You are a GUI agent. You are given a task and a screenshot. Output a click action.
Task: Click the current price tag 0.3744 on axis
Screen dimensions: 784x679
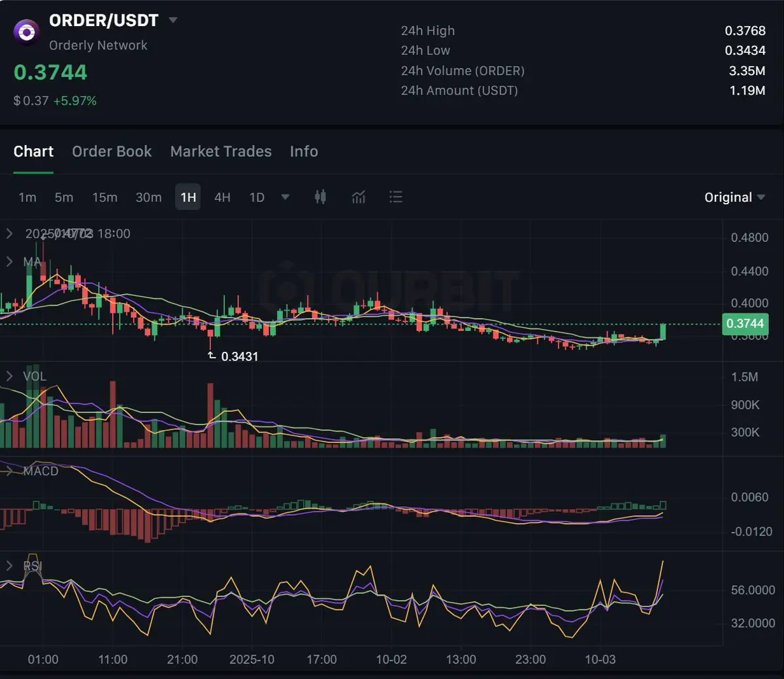[x=745, y=323]
